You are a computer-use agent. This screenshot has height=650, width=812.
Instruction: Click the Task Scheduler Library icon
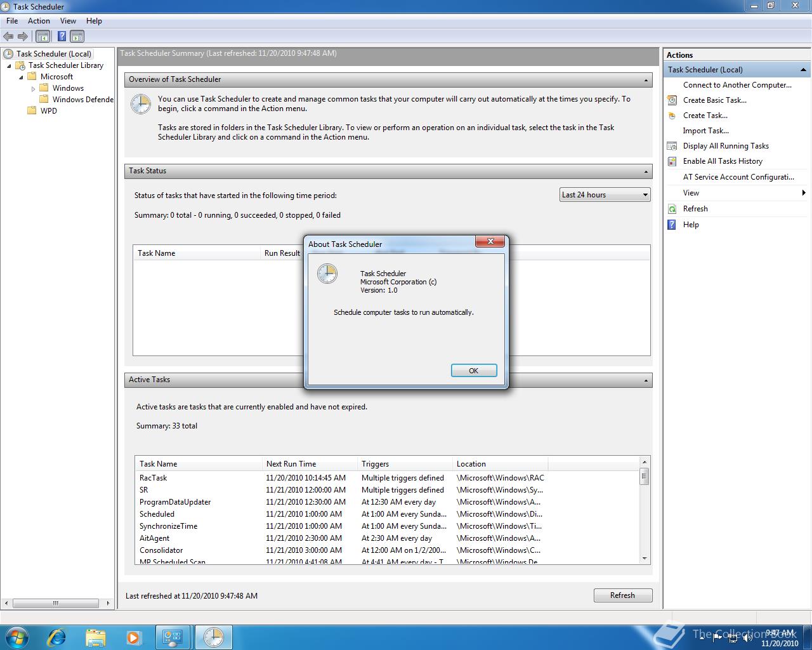coord(20,65)
